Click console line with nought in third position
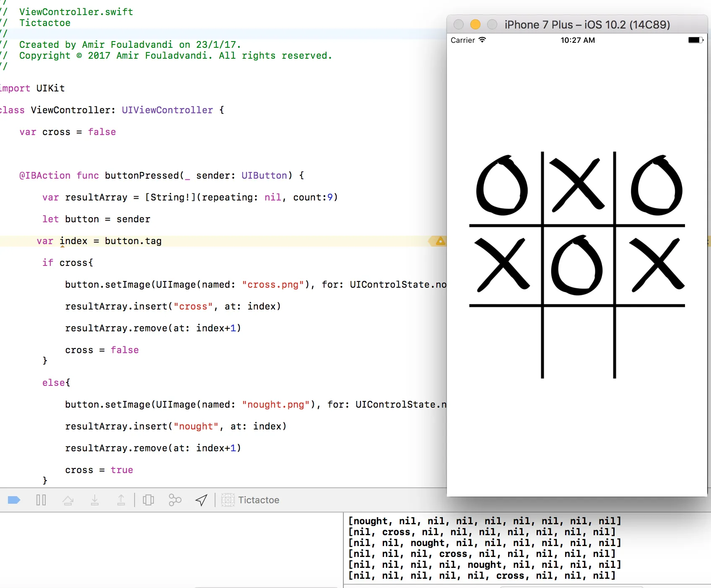Viewport: 711px width, 588px height. click(x=485, y=543)
